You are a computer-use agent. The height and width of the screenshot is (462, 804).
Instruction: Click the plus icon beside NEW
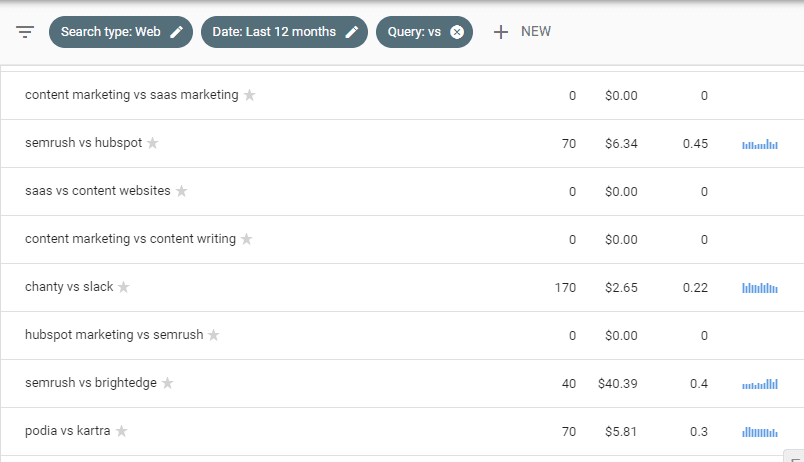500,32
